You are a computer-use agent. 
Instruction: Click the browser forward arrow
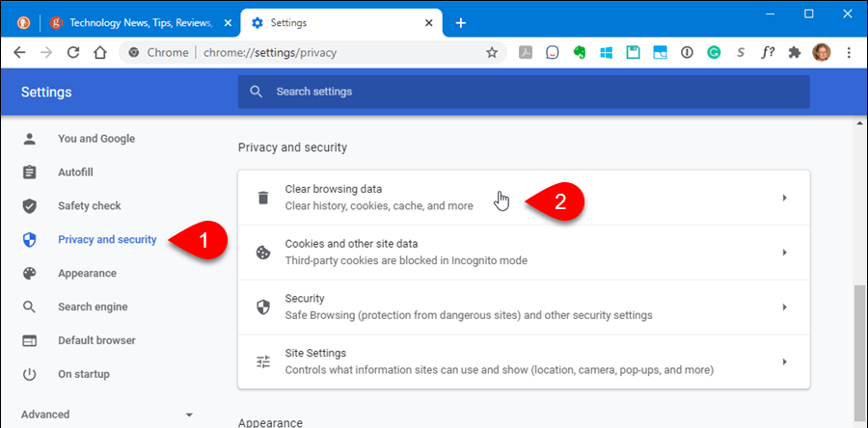pos(46,52)
